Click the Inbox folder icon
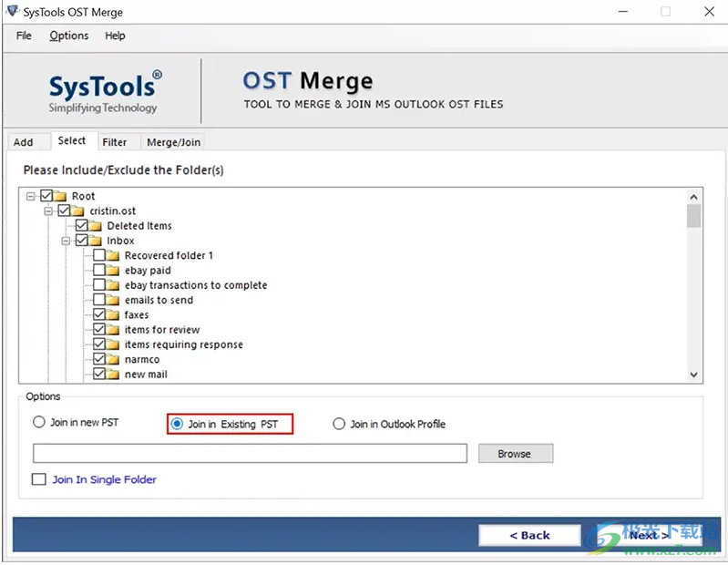Viewport: 728px width, 565px height. point(96,241)
